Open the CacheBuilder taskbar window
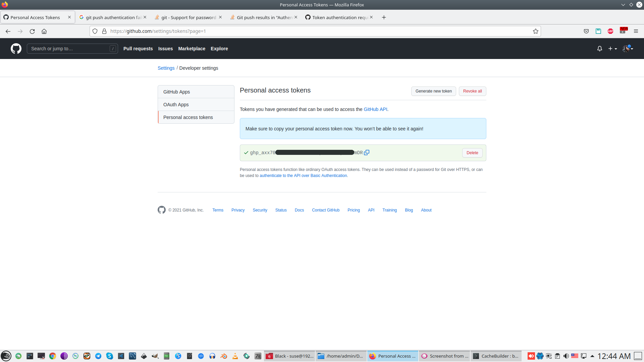 point(496,356)
